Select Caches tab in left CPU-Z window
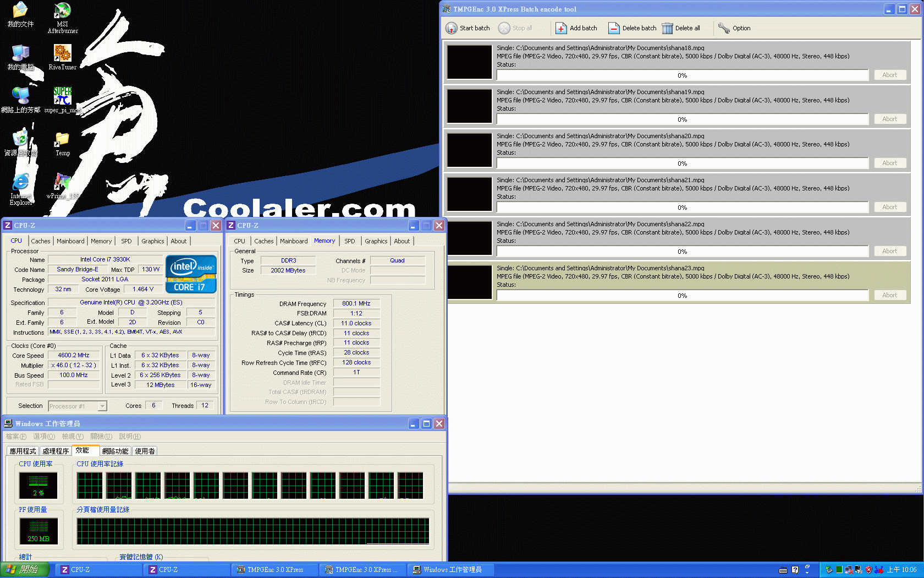924x578 pixels. pyautogui.click(x=41, y=241)
